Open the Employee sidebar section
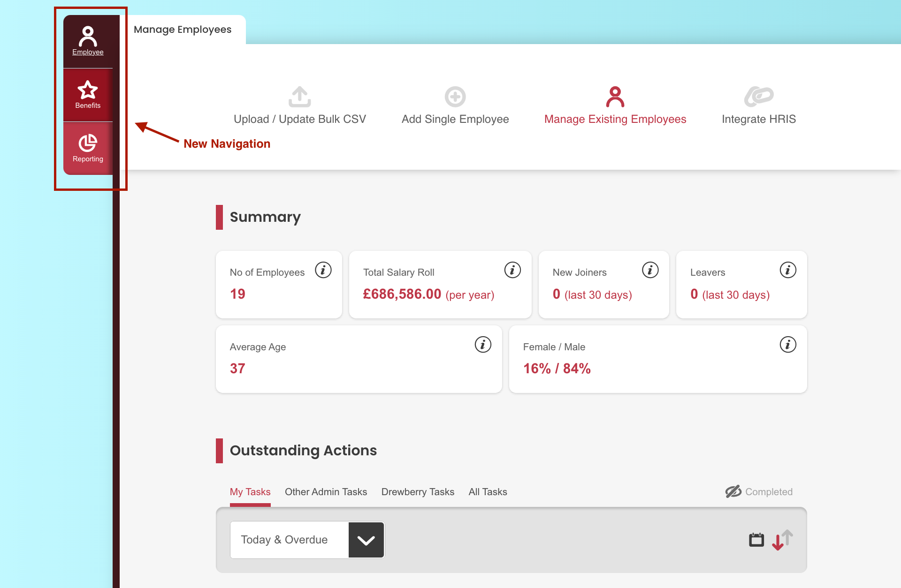 click(88, 41)
